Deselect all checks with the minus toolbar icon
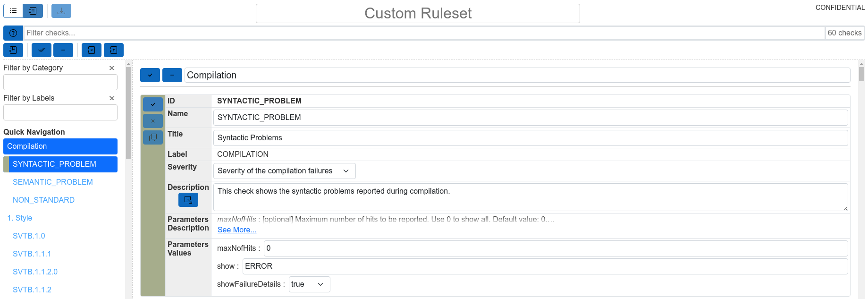 63,50
